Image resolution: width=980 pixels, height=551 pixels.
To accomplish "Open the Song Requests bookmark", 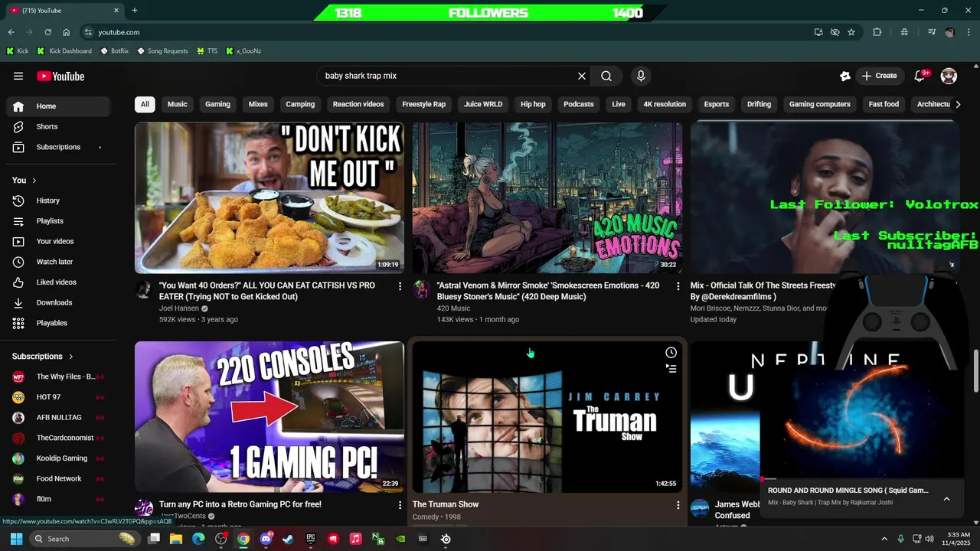I will point(162,51).
